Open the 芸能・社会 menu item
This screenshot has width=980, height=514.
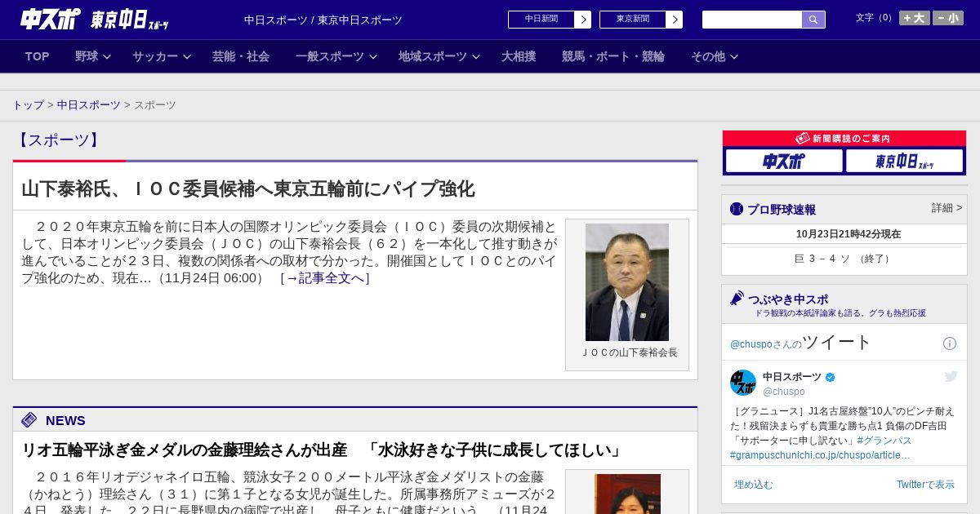point(241,56)
